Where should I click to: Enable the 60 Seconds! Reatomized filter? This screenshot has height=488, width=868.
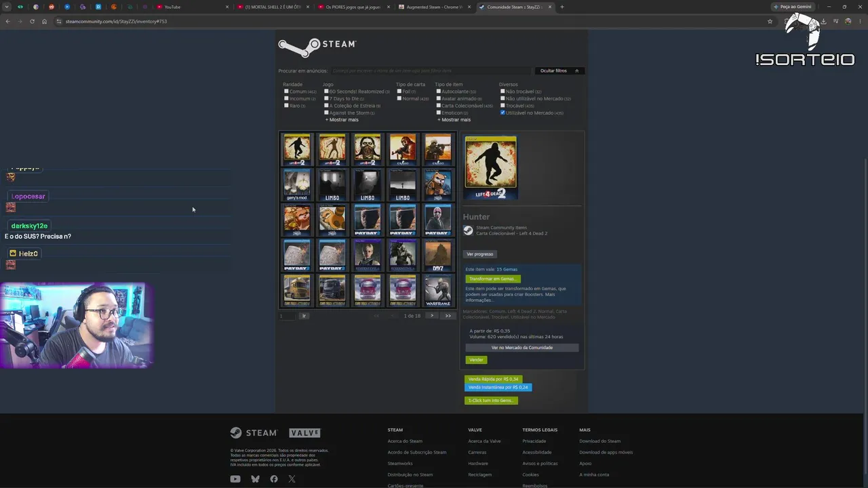click(326, 91)
